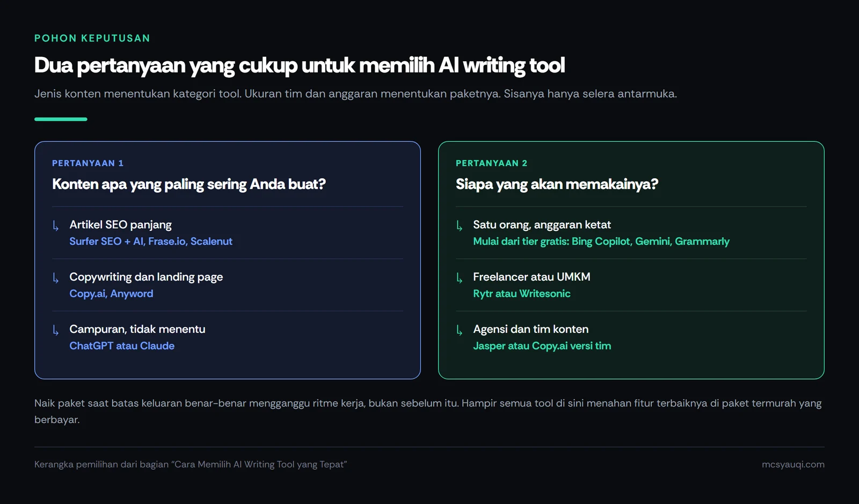Click 'ChatGPT atau Claude' recommendation
Viewport: 859px width, 504px height.
[x=122, y=346]
